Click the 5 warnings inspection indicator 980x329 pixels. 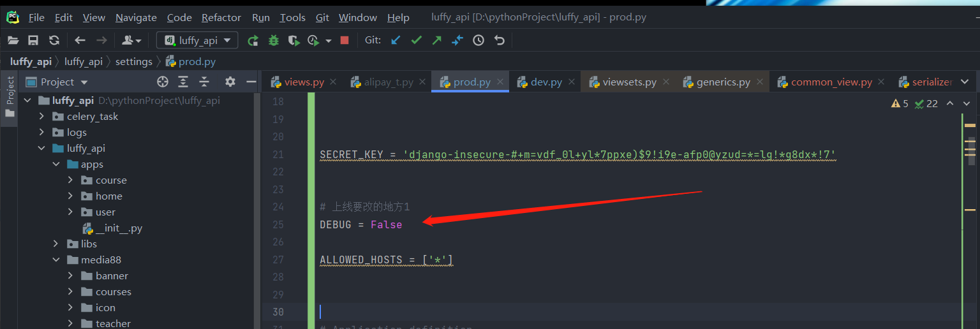900,103
